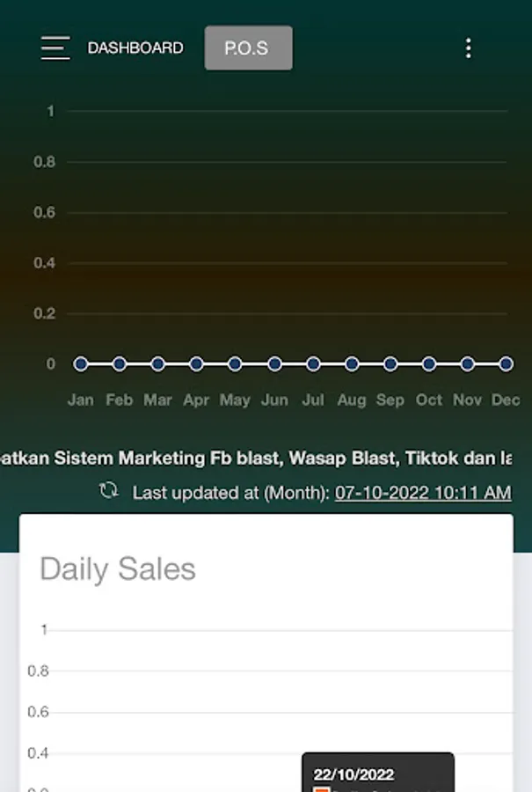Tap the scrolling Sistem Marketing announcement text
The width and height of the screenshot is (532, 792).
[264, 458]
